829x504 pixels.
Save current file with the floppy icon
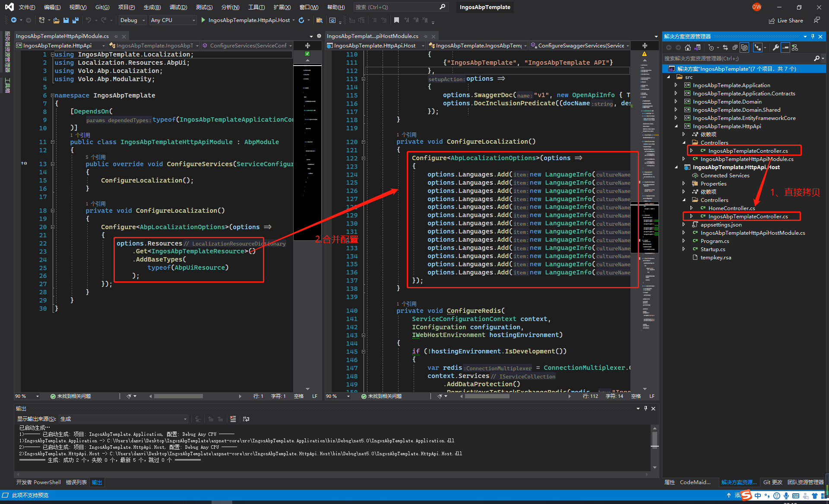[x=66, y=20]
